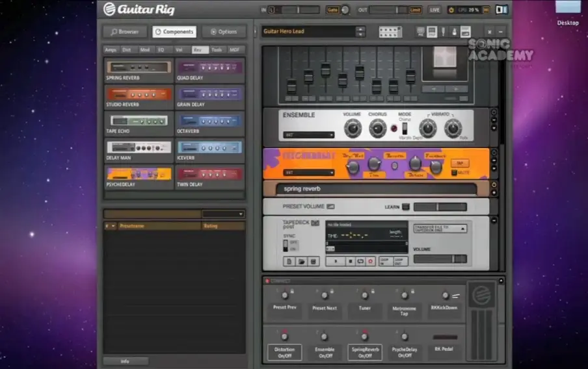The height and width of the screenshot is (369, 588).
Task: Select the Mod category tab
Action: [x=145, y=50]
